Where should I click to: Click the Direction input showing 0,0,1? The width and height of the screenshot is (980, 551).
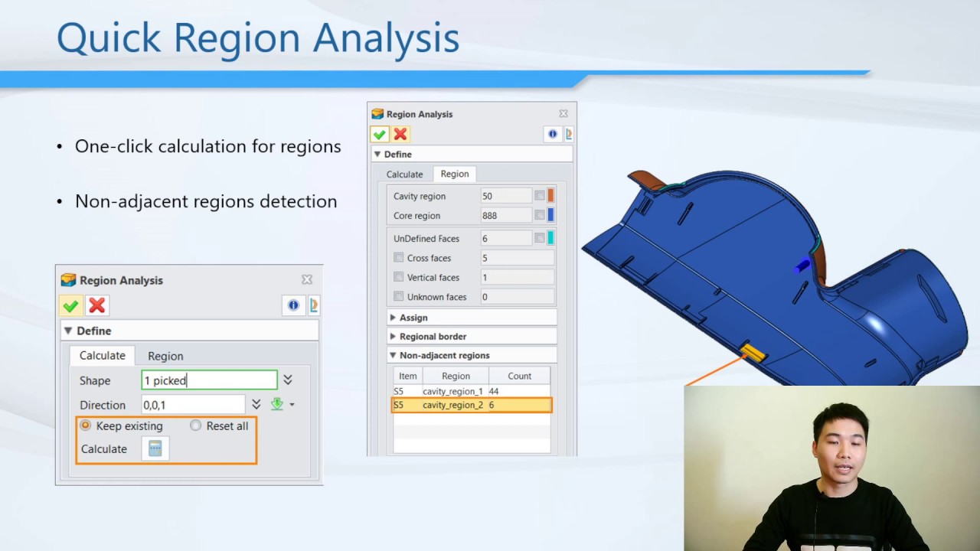coord(193,405)
